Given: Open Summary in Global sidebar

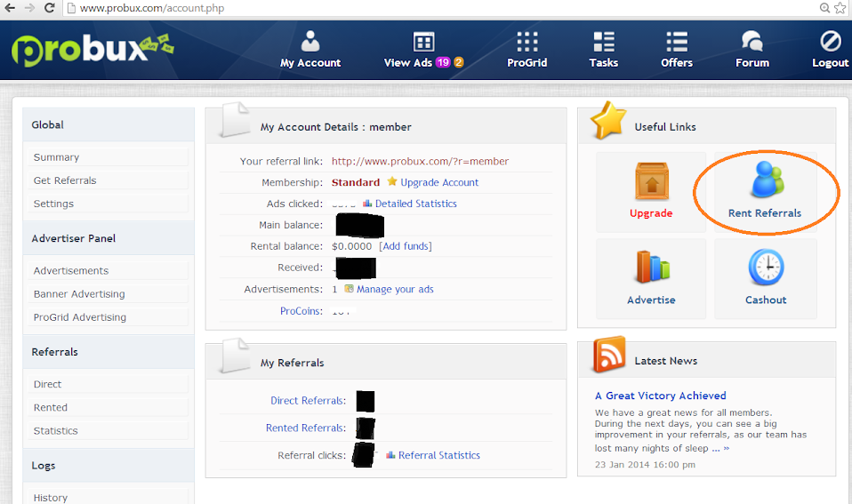Looking at the screenshot, I should pos(108,157).
